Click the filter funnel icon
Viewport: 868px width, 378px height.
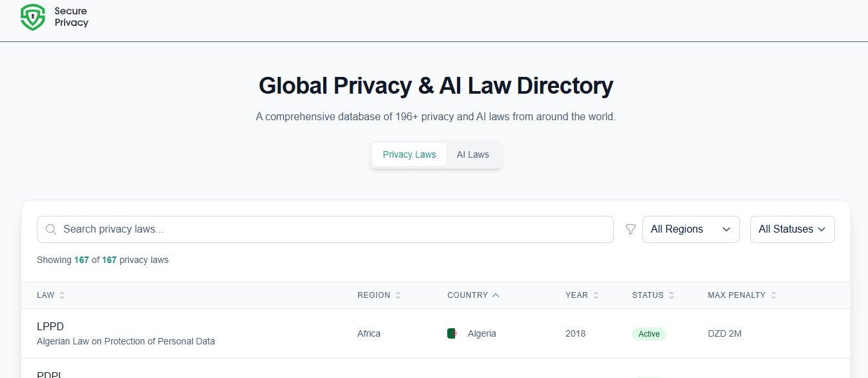click(x=631, y=229)
